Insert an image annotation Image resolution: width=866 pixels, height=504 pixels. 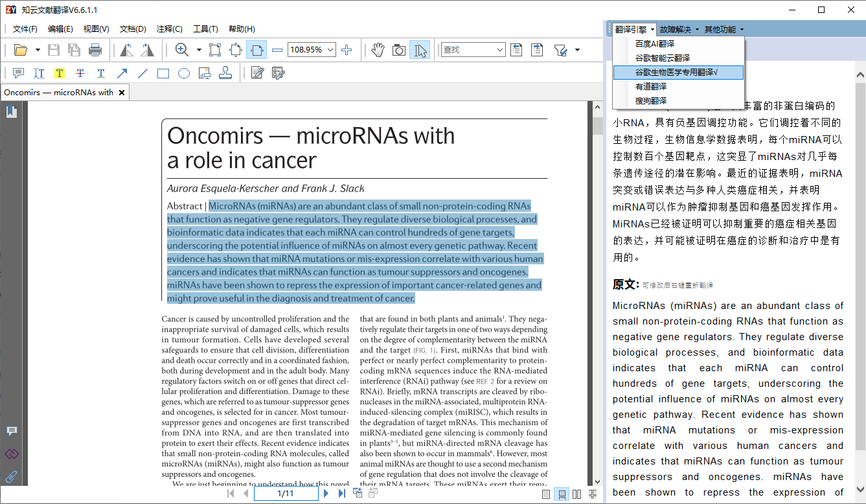[205, 73]
